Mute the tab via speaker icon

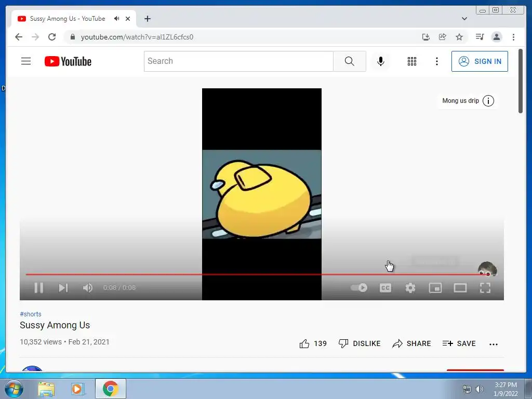tap(117, 18)
